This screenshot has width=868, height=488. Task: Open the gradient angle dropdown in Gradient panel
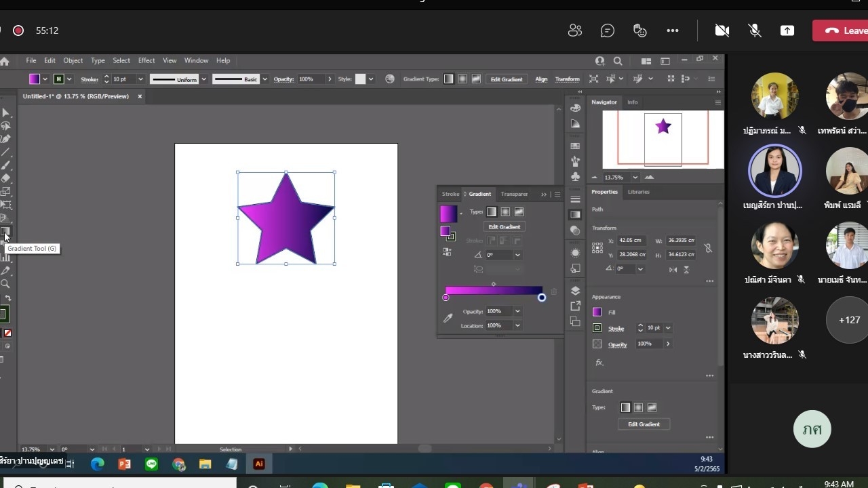(x=517, y=256)
